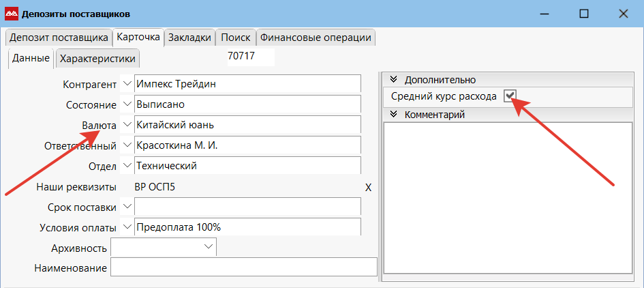Collapse the Дополнительно section
644x288 pixels.
coord(393,80)
